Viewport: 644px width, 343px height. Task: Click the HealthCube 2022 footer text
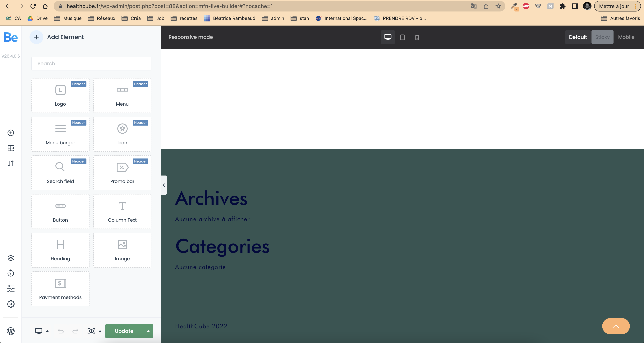point(201,326)
